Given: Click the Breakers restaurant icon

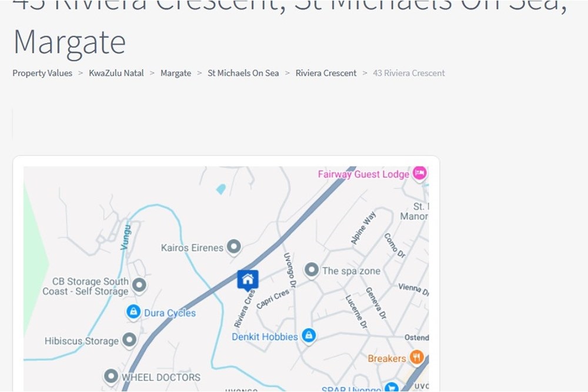Looking at the screenshot, I should pyautogui.click(x=416, y=357).
